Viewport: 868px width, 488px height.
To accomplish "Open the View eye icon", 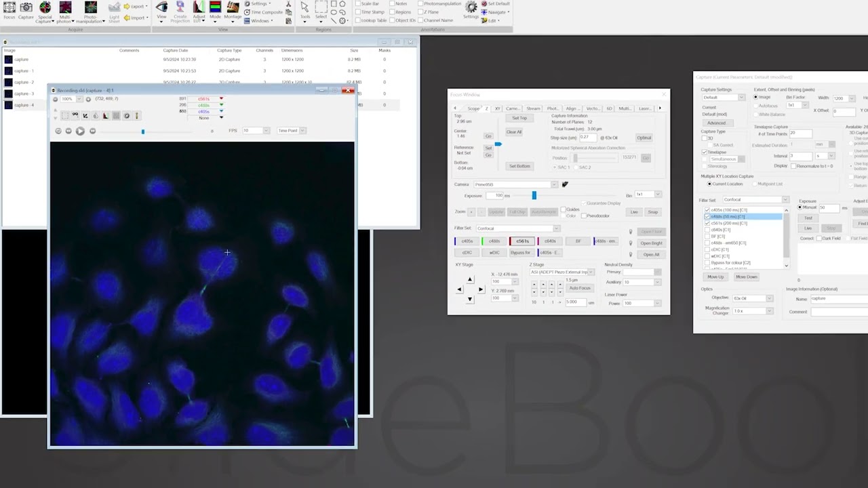I will coord(162,7).
